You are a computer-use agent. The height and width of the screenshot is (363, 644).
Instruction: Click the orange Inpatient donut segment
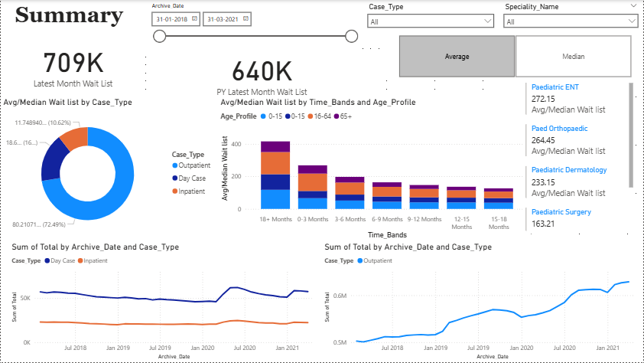pyautogui.click(x=76, y=138)
